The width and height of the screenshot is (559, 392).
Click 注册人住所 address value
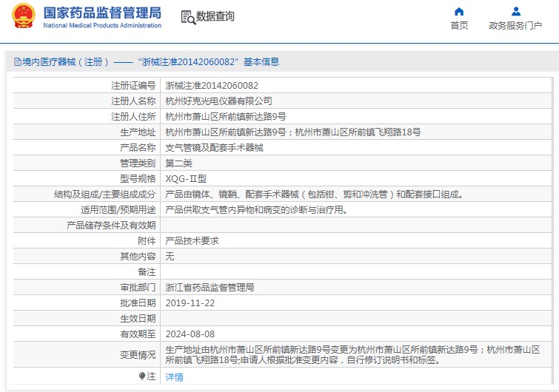(226, 117)
